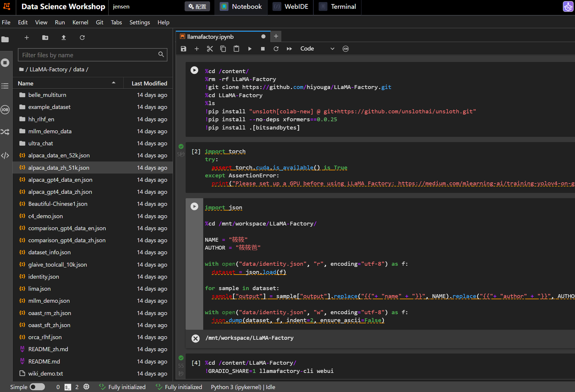Toggle the Simple mode switch

coord(37,387)
